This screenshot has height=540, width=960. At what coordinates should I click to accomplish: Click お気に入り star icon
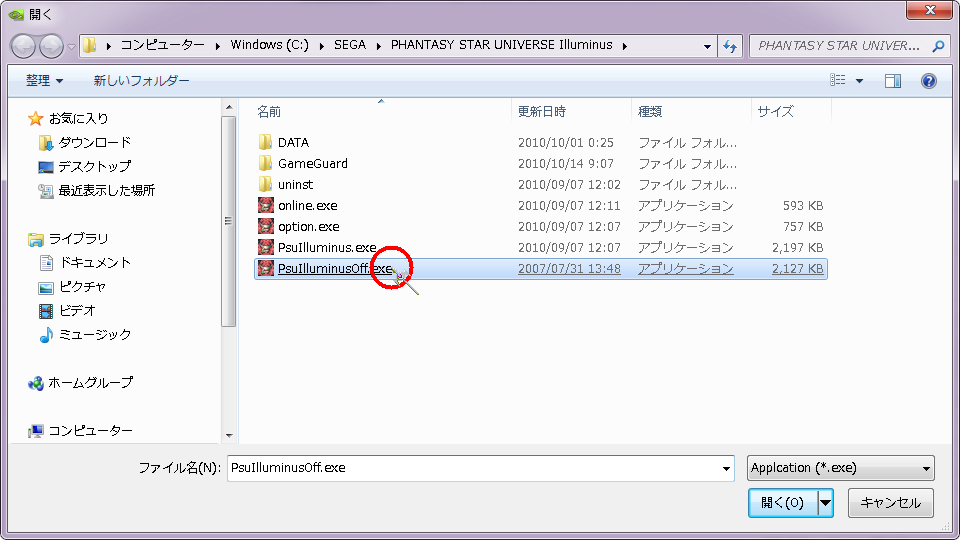pos(36,118)
